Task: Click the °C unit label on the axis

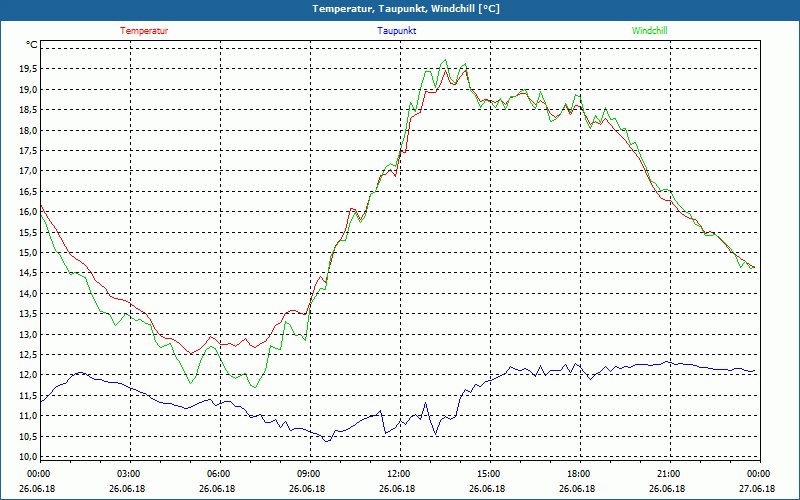Action: click(x=32, y=45)
